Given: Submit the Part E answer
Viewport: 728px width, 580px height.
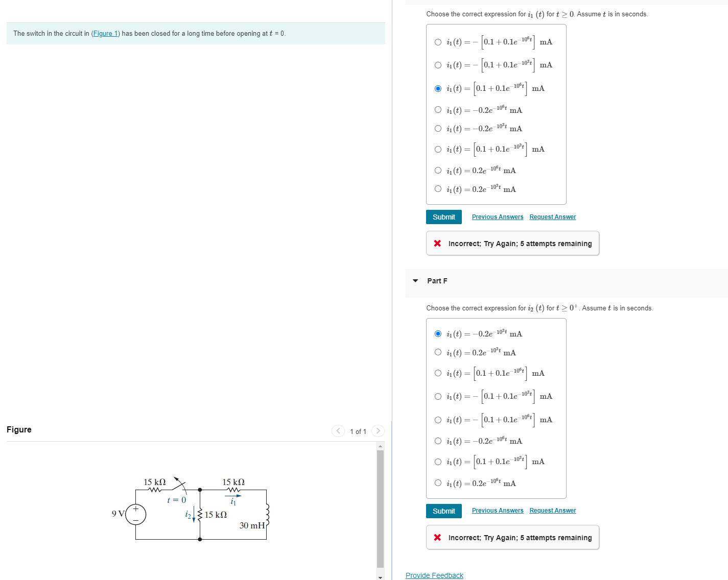Looking at the screenshot, I should click(x=443, y=216).
